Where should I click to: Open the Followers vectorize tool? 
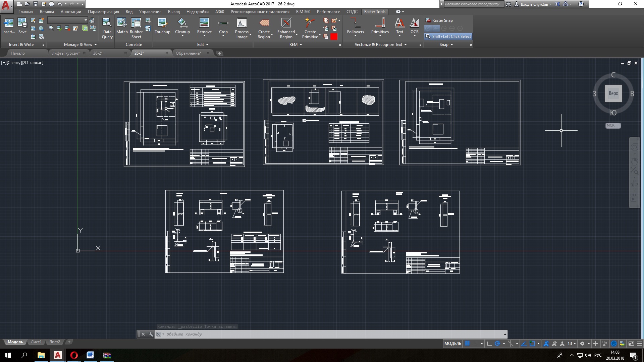(355, 26)
